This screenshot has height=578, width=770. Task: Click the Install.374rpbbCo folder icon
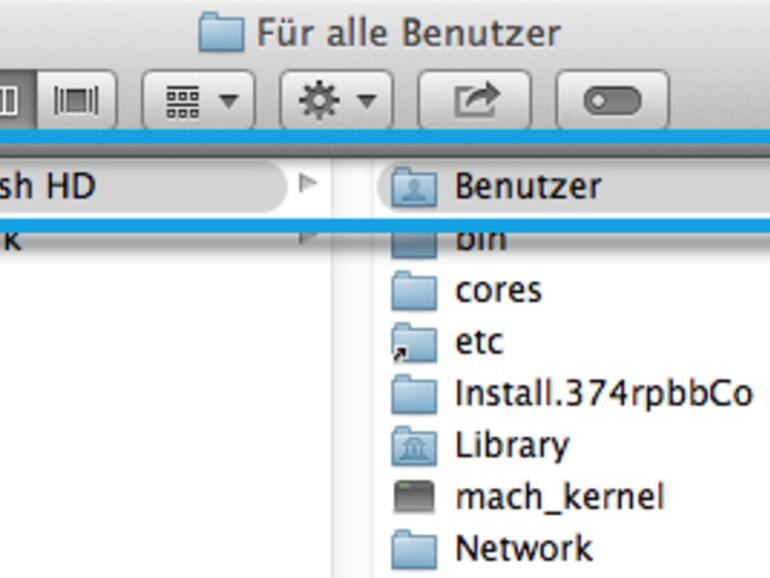click(x=414, y=394)
